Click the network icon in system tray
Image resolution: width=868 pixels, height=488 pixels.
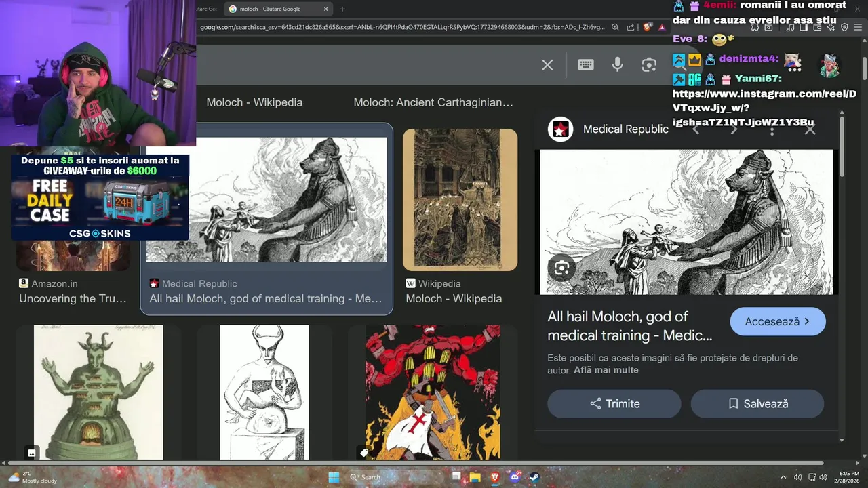click(x=811, y=477)
